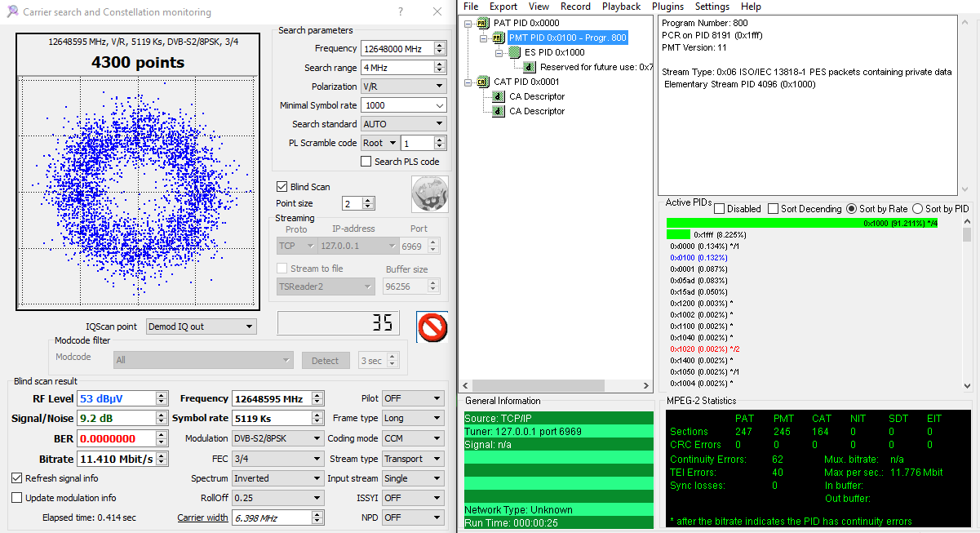Toggle Sort Decending checkbox
This screenshot has width=980, height=533.
tap(774, 209)
